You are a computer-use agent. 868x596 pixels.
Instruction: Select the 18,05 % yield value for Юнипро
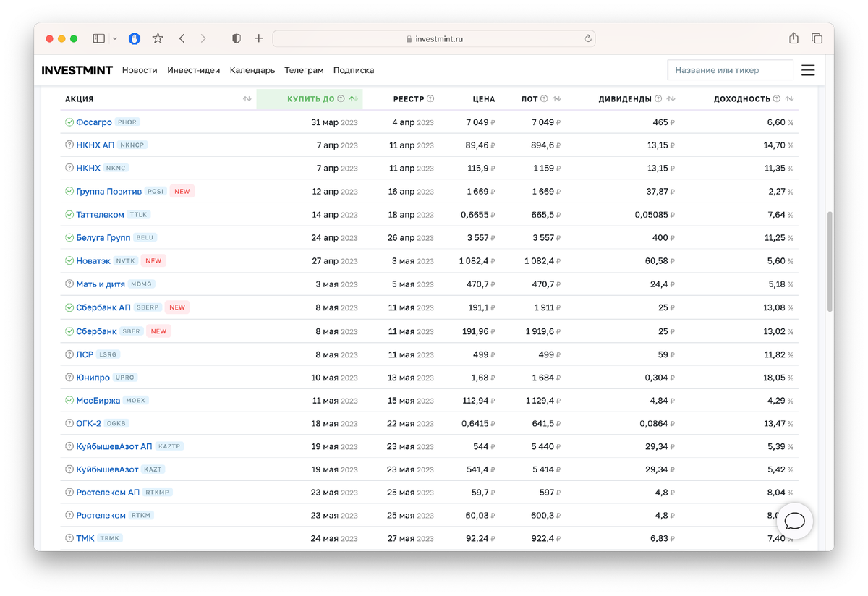[780, 378]
